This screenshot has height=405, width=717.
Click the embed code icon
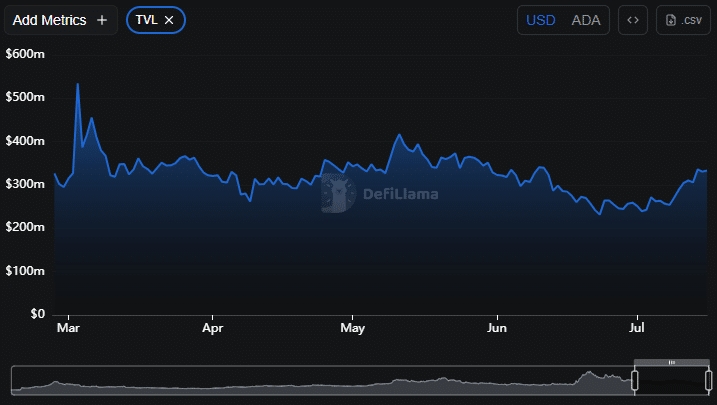tap(632, 20)
